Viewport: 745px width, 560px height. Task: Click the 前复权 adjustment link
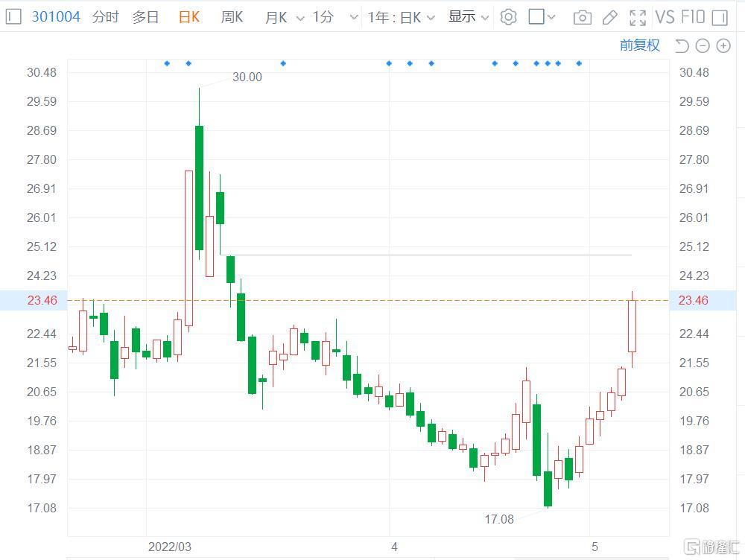[639, 45]
